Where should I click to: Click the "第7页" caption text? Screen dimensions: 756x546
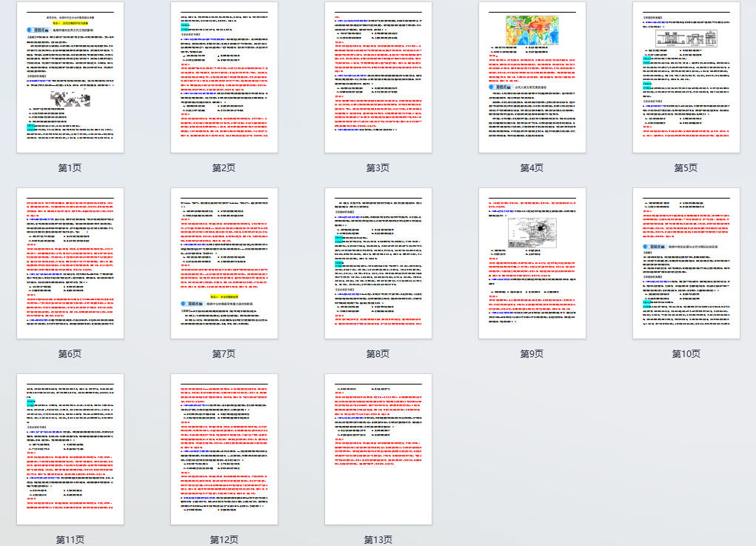click(x=224, y=354)
